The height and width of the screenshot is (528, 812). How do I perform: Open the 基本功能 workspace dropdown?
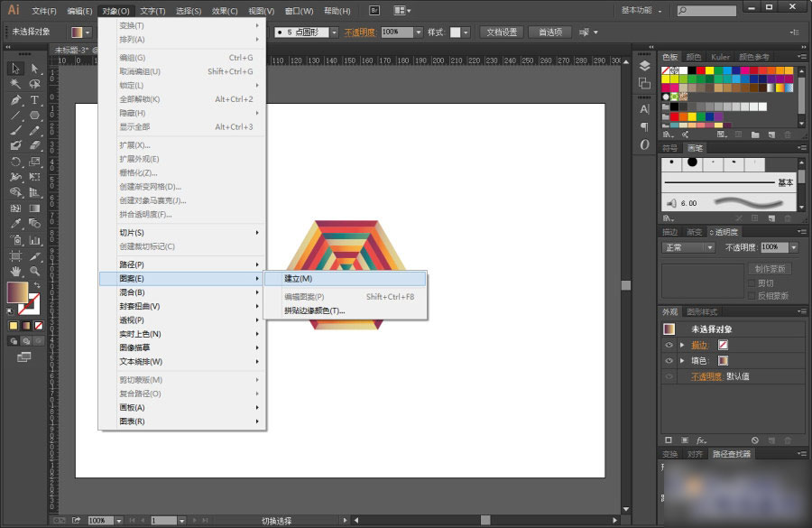[x=641, y=10]
